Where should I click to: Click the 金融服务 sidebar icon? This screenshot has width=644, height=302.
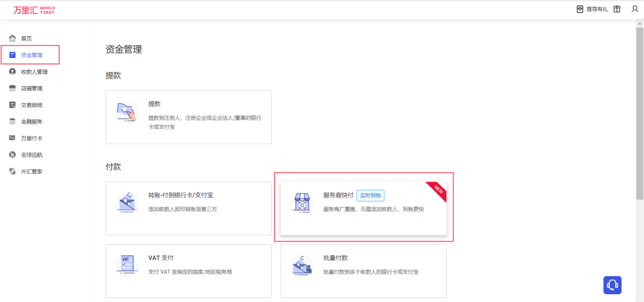click(x=12, y=122)
